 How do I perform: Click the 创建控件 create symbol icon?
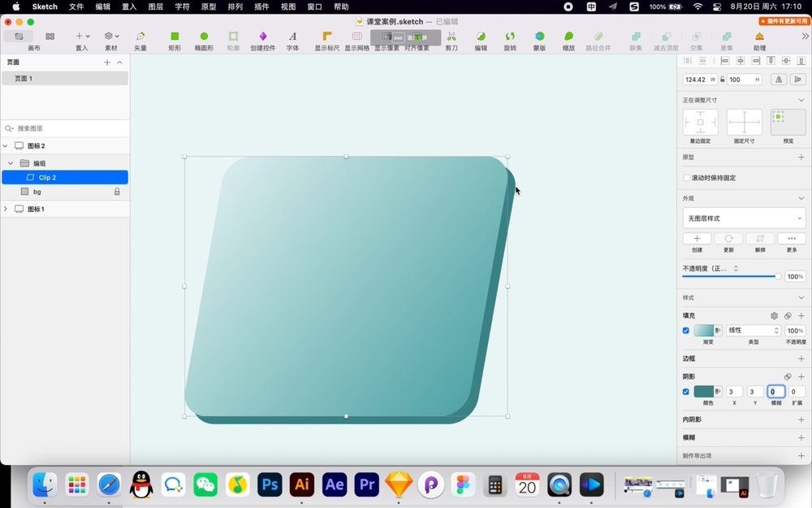263,37
